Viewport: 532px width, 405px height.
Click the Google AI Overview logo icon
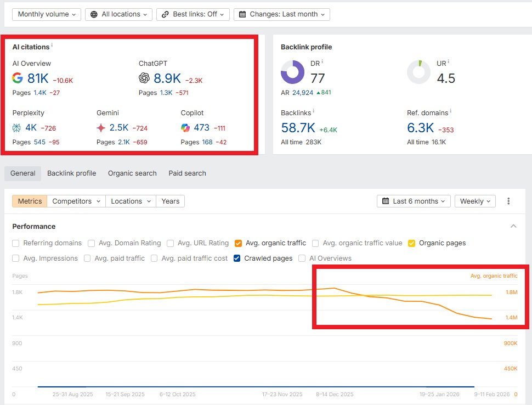pyautogui.click(x=18, y=78)
